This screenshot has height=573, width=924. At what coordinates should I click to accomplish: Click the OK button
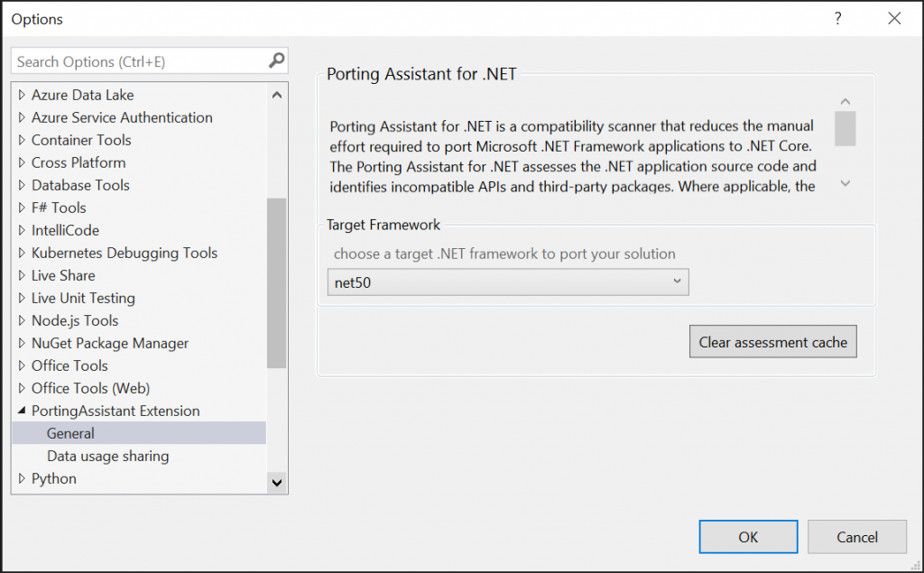coord(748,536)
